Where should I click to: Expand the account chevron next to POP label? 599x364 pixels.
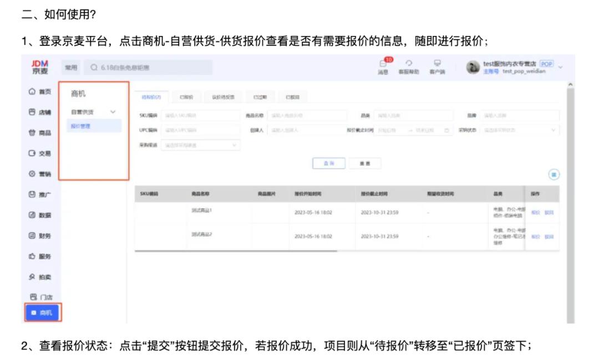(561, 67)
